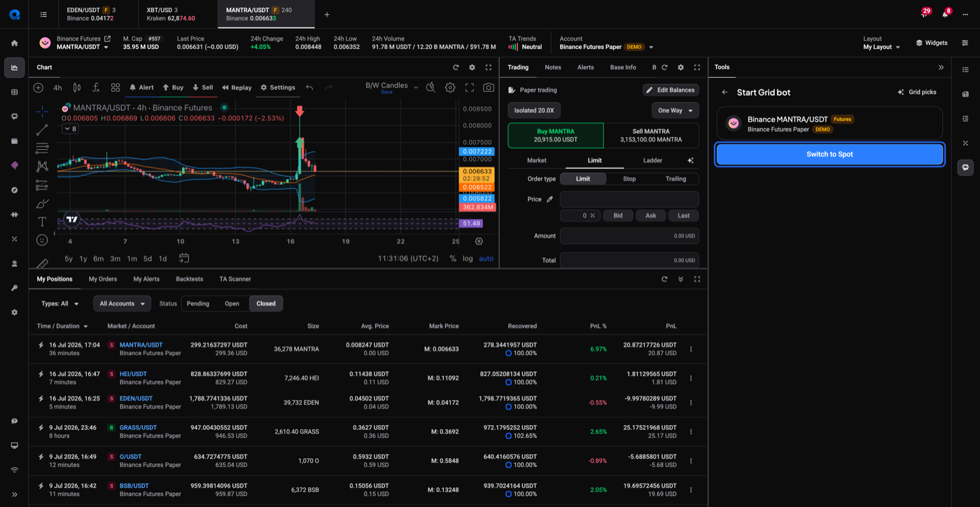This screenshot has width=980, height=507.
Task: Toggle auto scale on chart
Action: pos(486,258)
